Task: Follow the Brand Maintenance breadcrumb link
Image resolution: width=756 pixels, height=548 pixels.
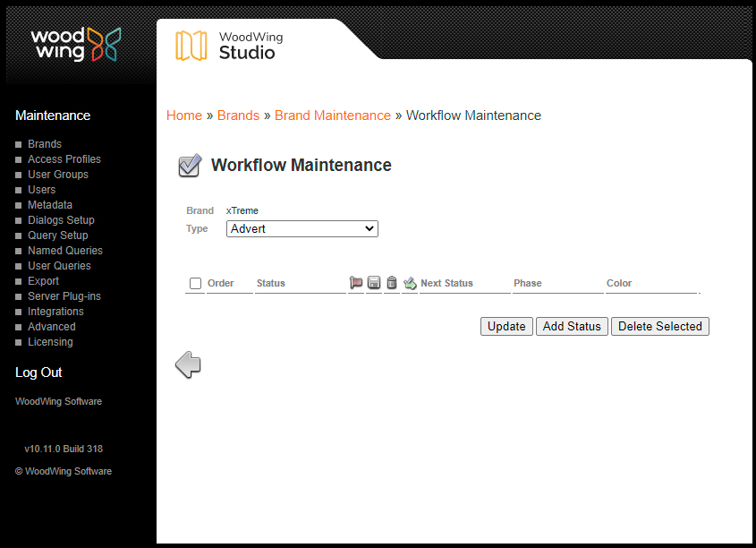Action: click(x=333, y=116)
